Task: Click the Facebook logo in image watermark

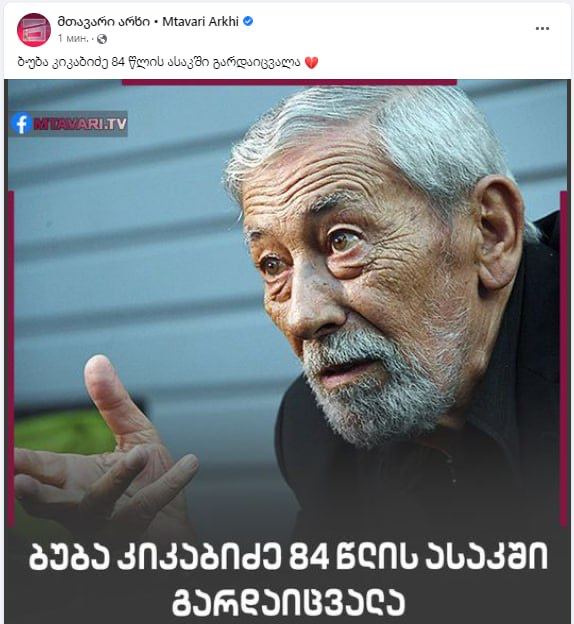Action: pyautogui.click(x=21, y=124)
